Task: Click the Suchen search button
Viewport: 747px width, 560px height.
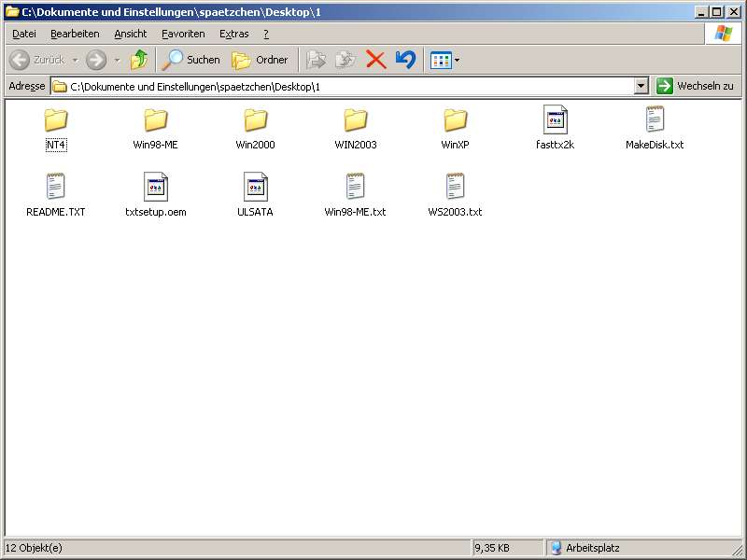Action: coord(190,60)
